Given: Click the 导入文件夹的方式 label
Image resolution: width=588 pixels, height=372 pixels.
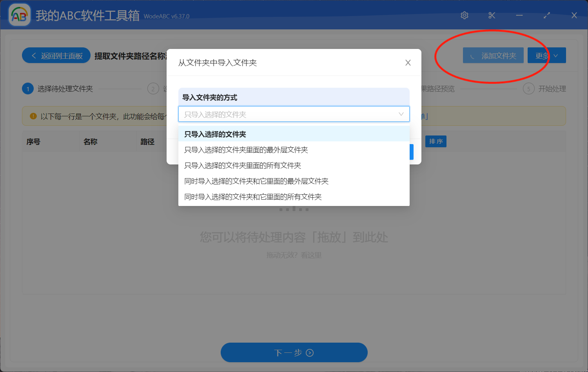Looking at the screenshot, I should [210, 98].
